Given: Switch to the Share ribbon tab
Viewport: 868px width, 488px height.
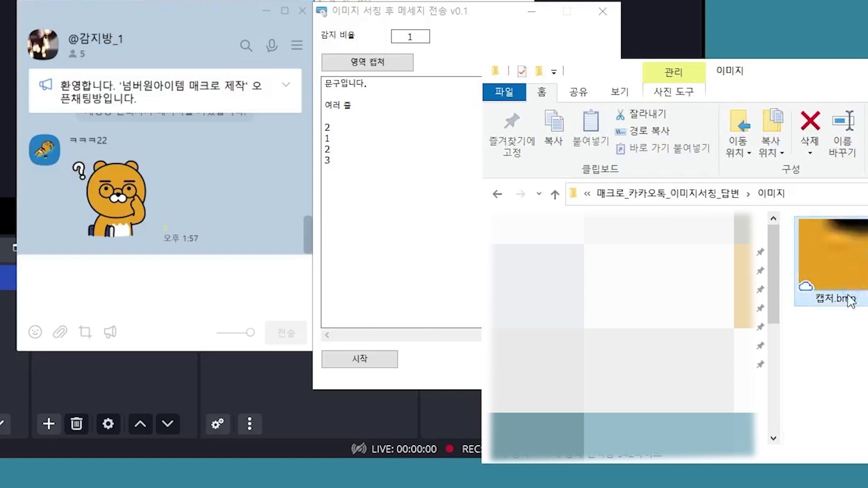Looking at the screenshot, I should point(578,92).
